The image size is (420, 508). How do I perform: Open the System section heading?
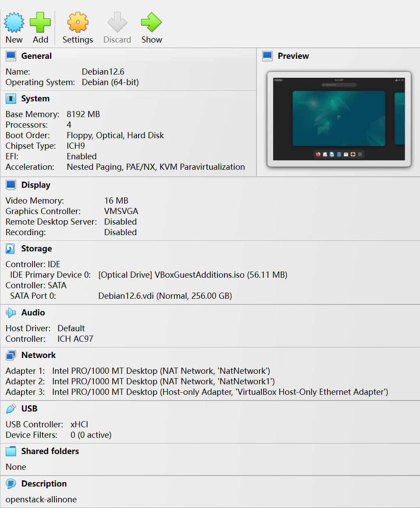pyautogui.click(x=36, y=99)
